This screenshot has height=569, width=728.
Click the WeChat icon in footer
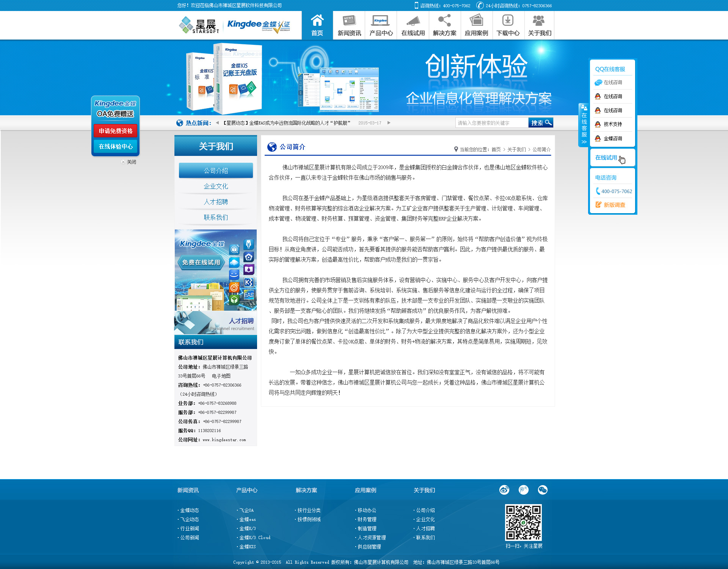point(543,490)
